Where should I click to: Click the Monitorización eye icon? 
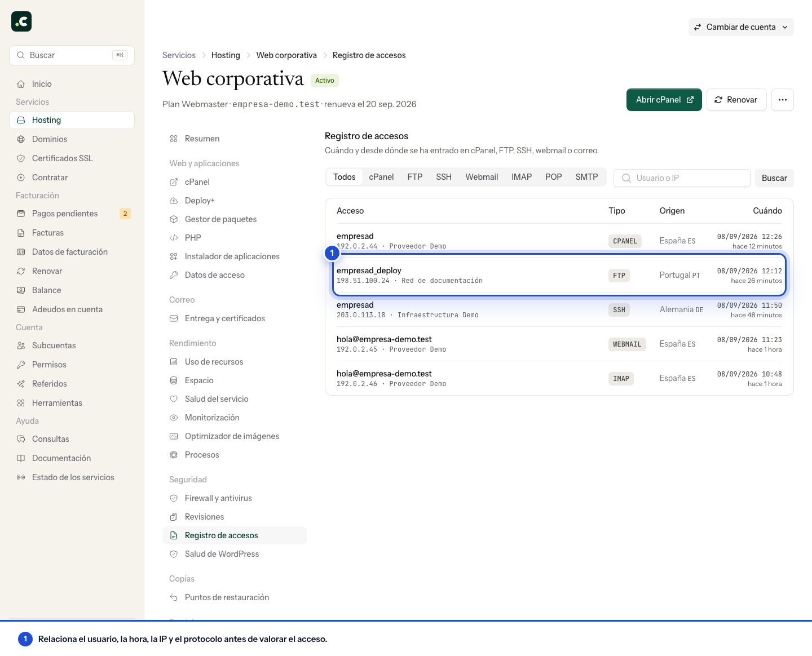pyautogui.click(x=174, y=418)
